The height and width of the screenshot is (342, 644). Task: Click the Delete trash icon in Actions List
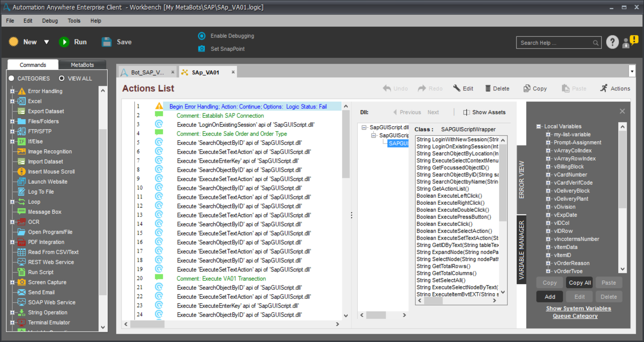[x=488, y=89]
